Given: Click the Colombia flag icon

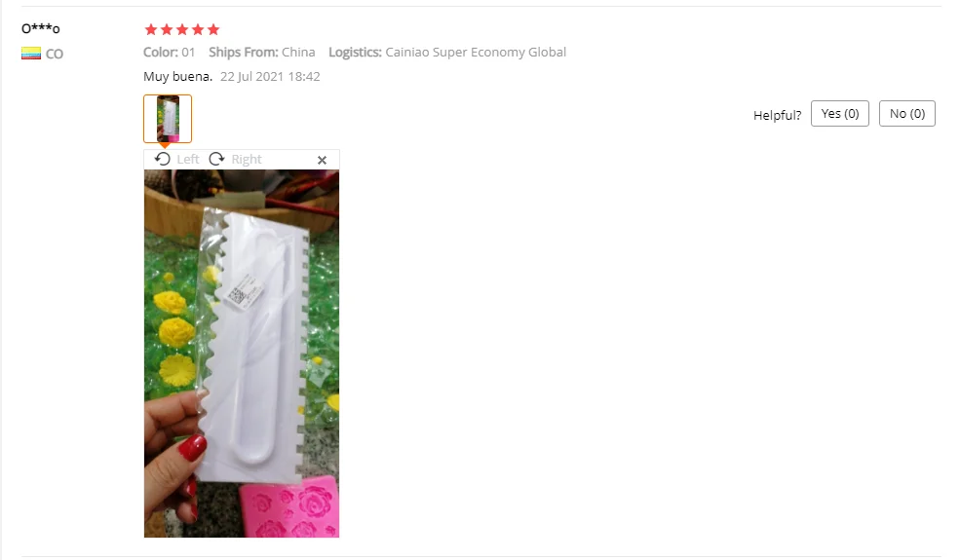Looking at the screenshot, I should coord(31,54).
